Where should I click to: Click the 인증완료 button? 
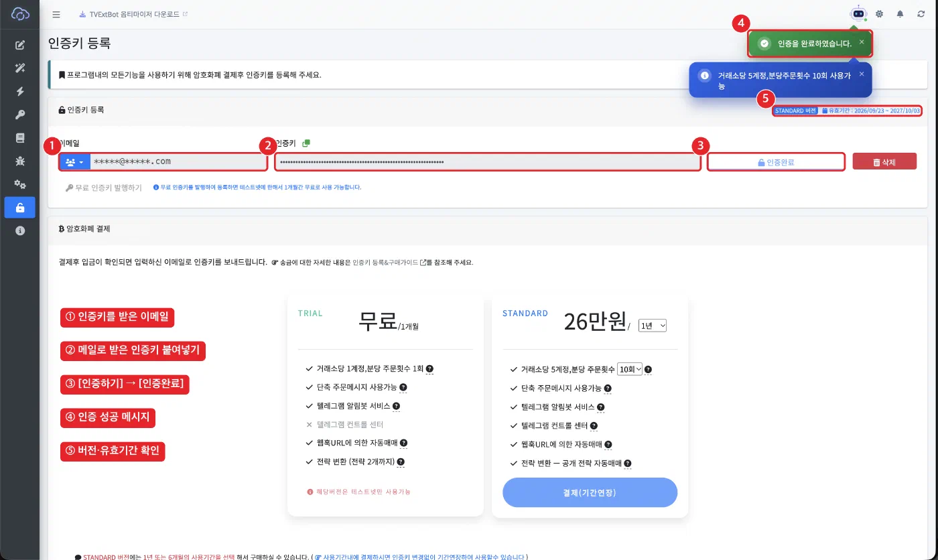click(776, 162)
